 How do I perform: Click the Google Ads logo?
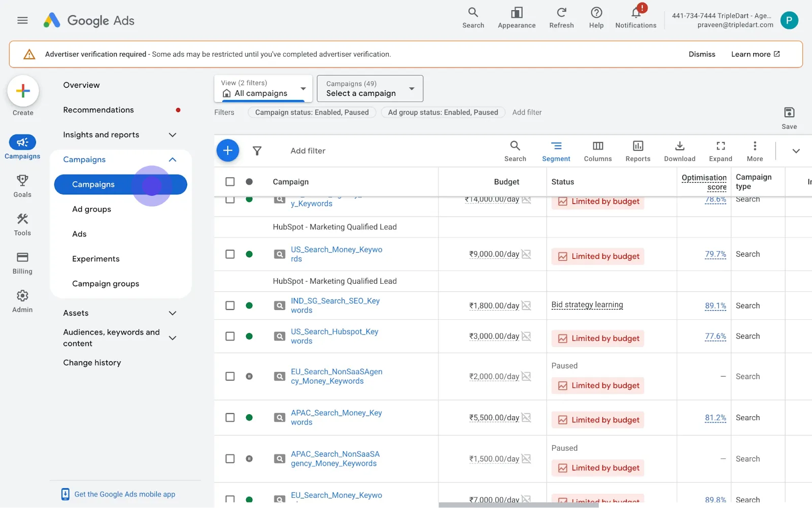[x=89, y=20]
